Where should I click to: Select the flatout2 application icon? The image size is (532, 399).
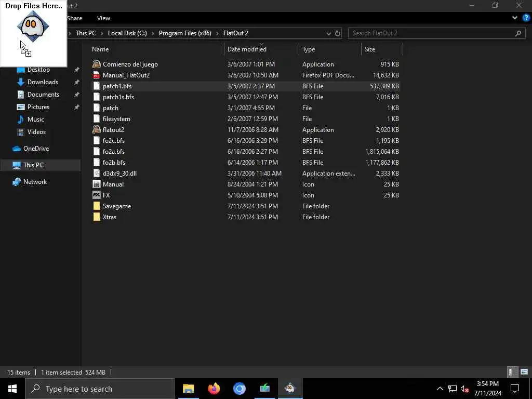tap(97, 129)
